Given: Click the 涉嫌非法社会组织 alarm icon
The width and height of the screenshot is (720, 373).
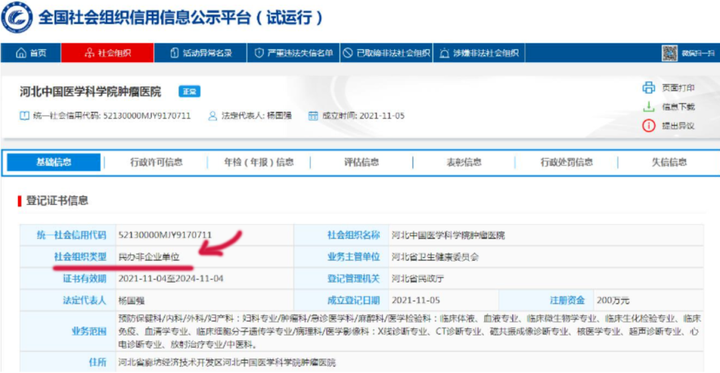Looking at the screenshot, I should (x=444, y=53).
